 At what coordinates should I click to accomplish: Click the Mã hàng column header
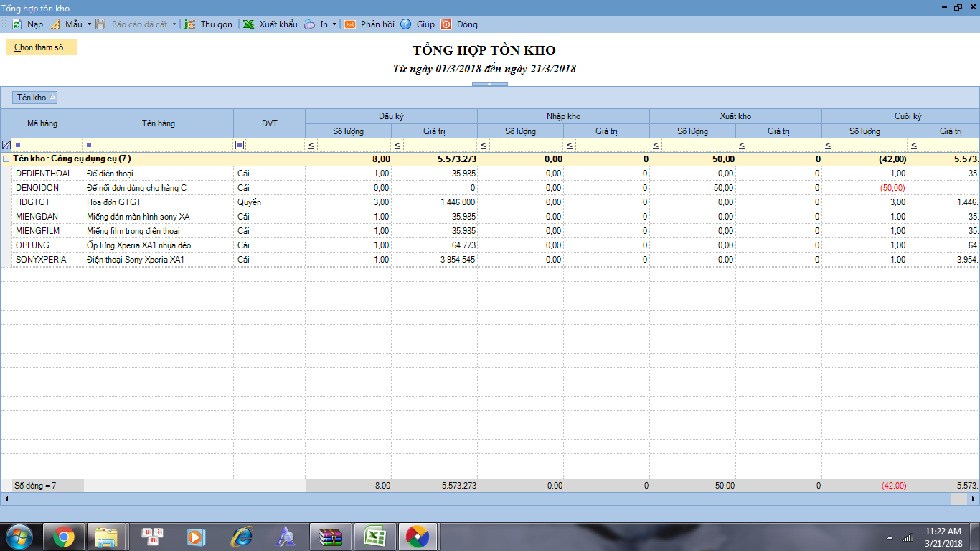[x=42, y=123]
